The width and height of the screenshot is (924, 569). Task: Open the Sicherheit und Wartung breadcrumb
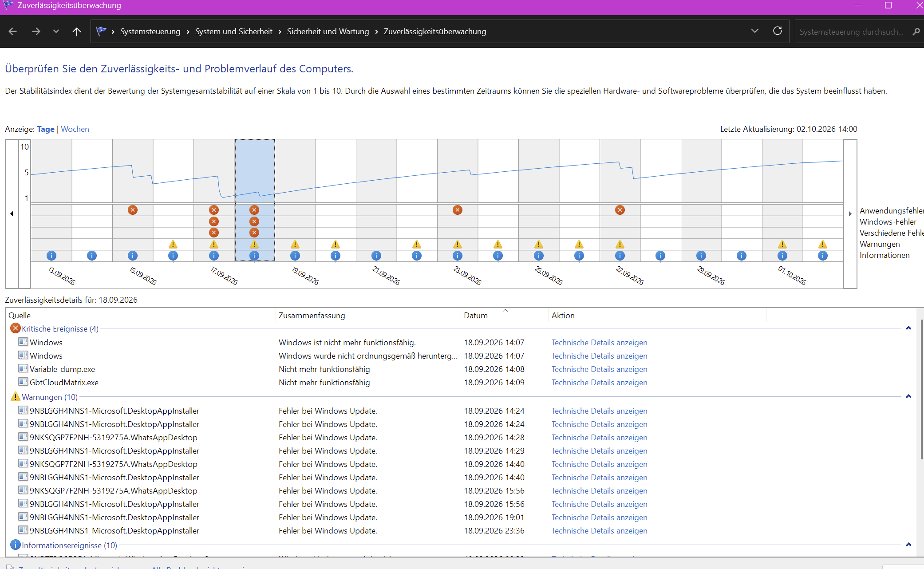pyautogui.click(x=328, y=32)
